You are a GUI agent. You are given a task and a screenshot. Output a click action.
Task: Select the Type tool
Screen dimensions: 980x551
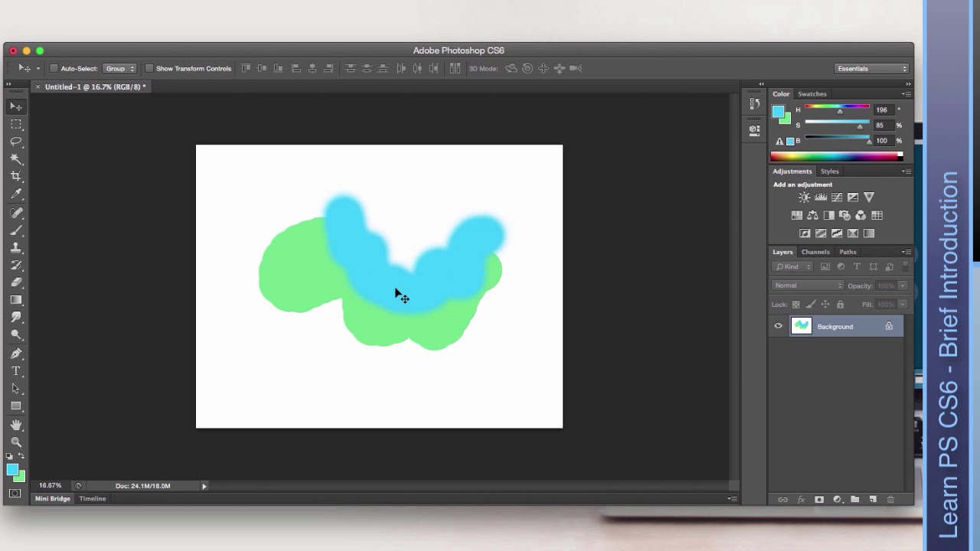pyautogui.click(x=16, y=371)
